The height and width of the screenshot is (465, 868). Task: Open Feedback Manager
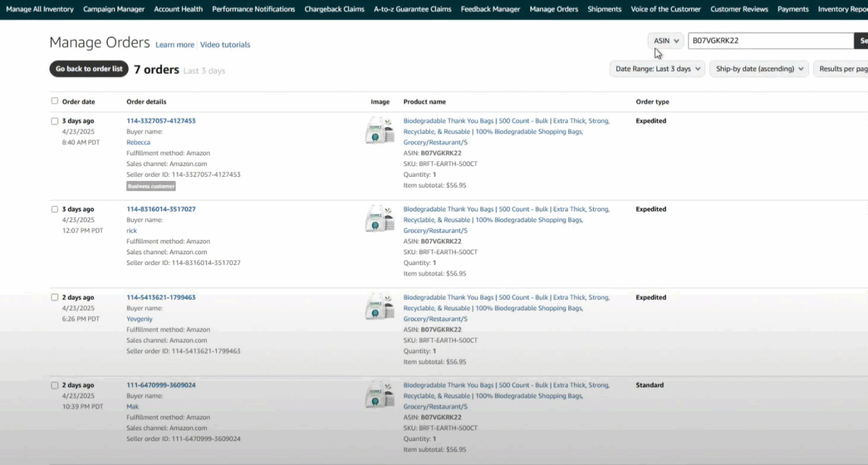[490, 9]
